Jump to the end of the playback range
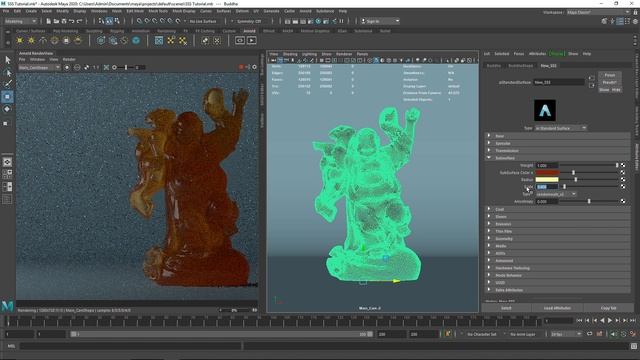Image resolution: width=640 pixels, height=360 pixels. point(633,320)
